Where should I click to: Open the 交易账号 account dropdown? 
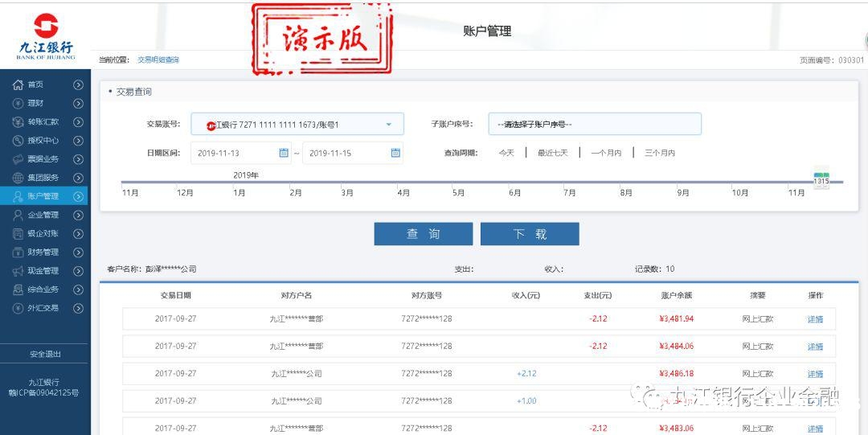297,125
